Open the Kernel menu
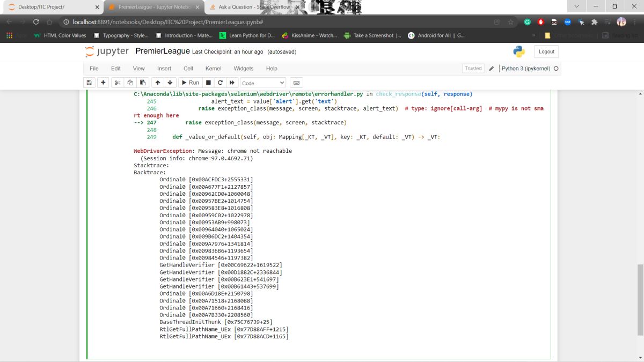 pos(214,69)
